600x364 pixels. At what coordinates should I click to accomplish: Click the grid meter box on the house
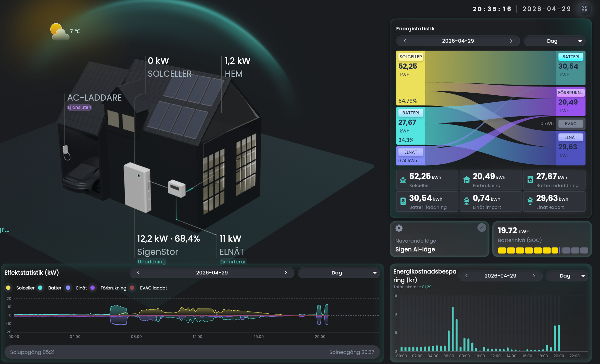coord(177,188)
